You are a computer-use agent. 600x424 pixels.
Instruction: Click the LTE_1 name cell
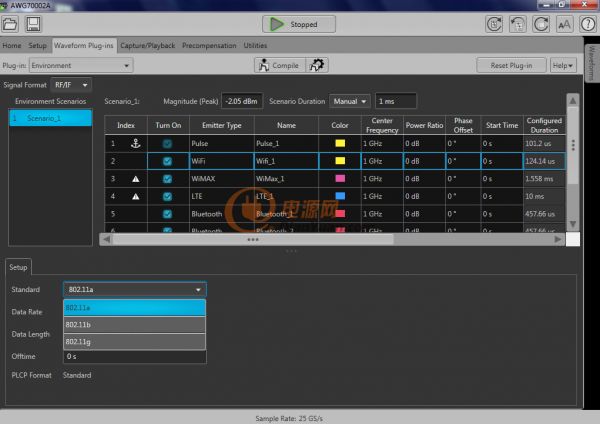coord(286,196)
